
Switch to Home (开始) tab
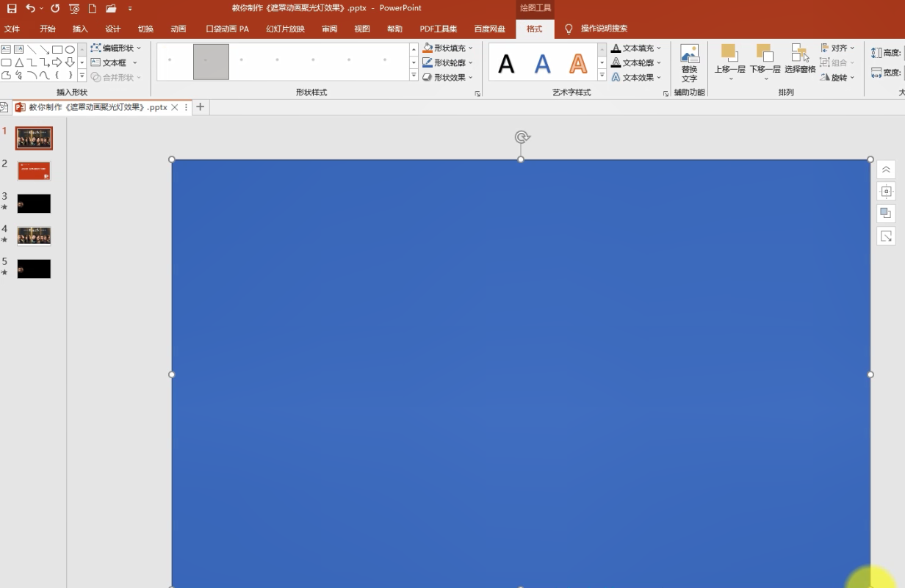(48, 29)
